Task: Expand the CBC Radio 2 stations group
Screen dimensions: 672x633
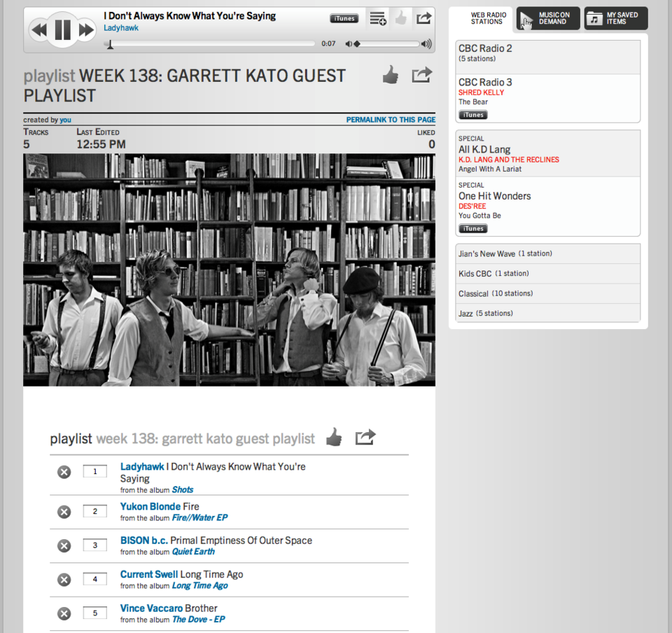Action: 547,57
